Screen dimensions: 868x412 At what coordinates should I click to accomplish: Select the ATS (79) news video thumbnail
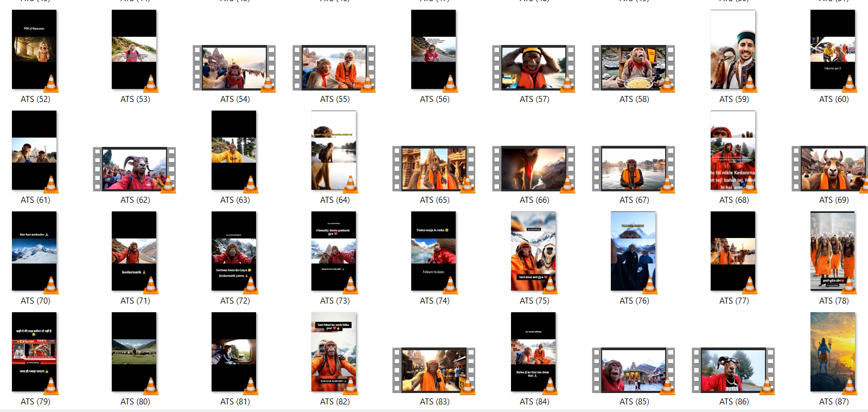(x=34, y=352)
